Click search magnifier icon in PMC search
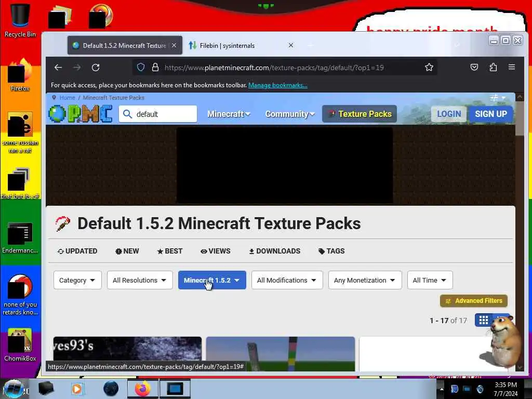 point(128,114)
